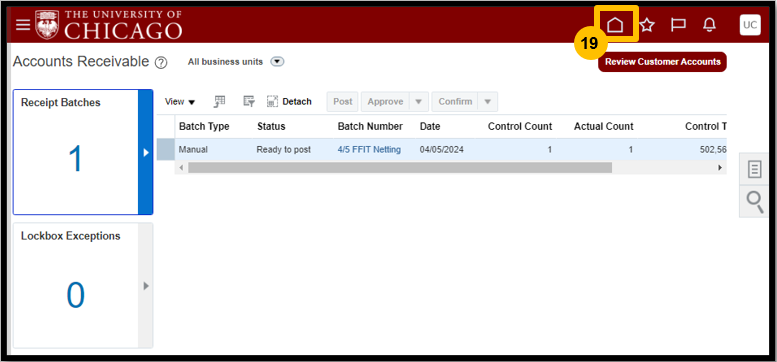Screen dimensions: 777x362
Task: Open the Approve dropdown arrow
Action: (419, 102)
